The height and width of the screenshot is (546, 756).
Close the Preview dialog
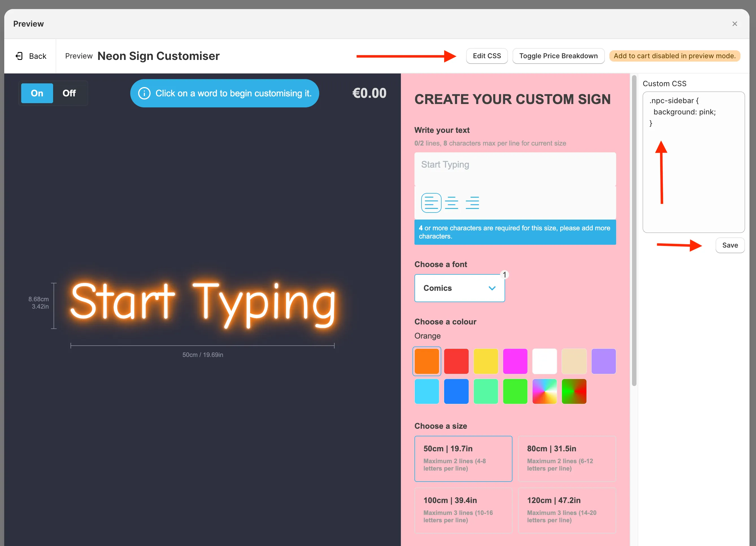tap(735, 24)
